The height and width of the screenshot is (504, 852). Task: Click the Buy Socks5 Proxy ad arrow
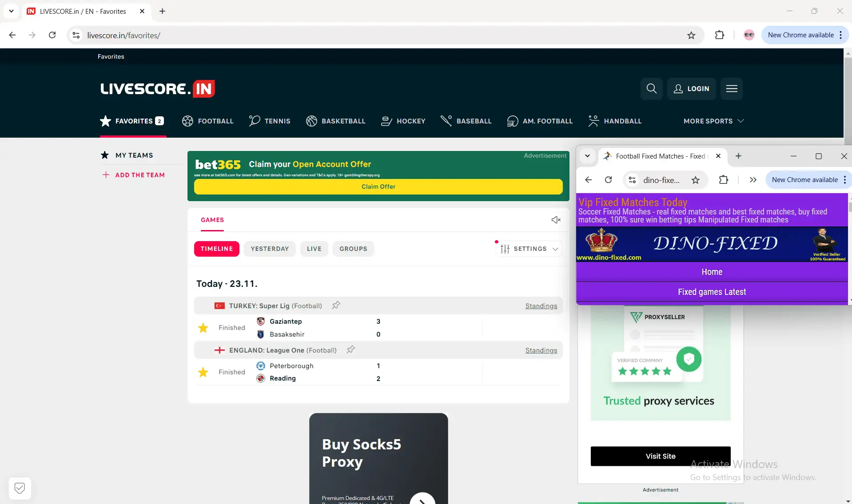pos(422,499)
